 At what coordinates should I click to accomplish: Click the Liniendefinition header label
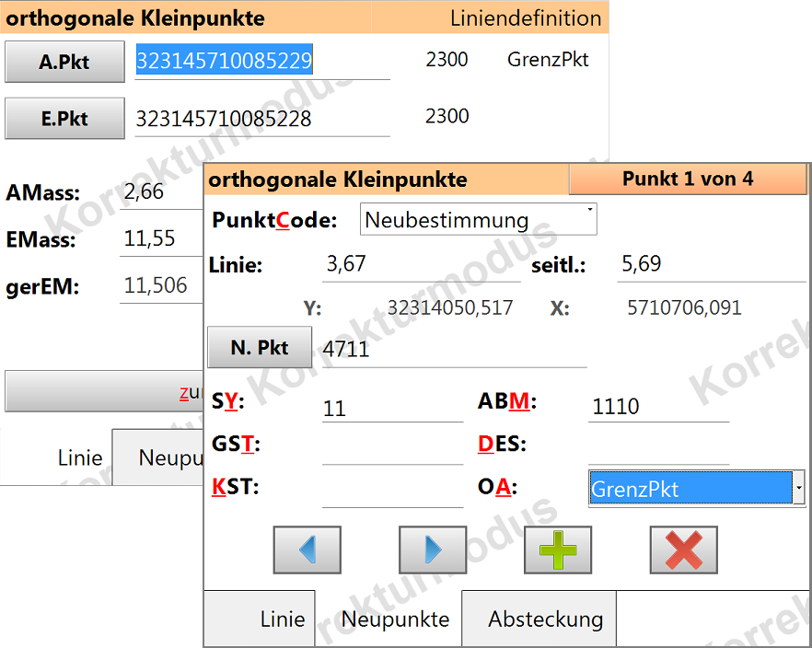click(526, 18)
